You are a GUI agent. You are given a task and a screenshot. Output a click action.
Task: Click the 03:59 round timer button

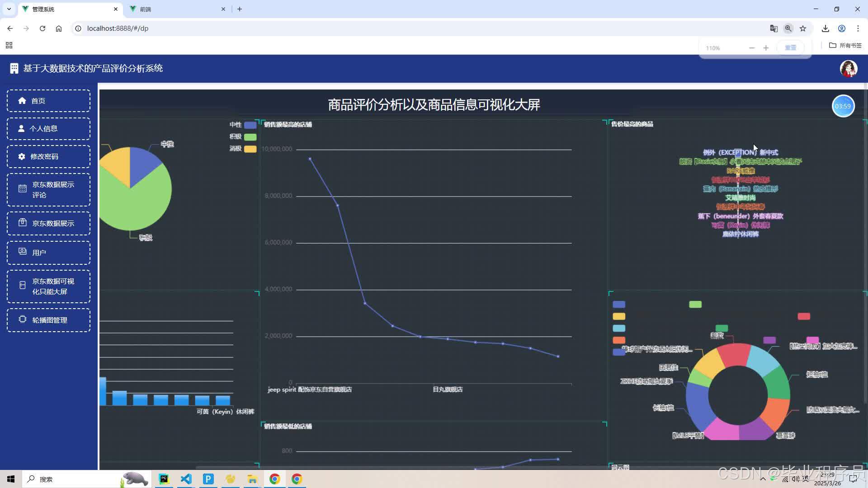843,106
